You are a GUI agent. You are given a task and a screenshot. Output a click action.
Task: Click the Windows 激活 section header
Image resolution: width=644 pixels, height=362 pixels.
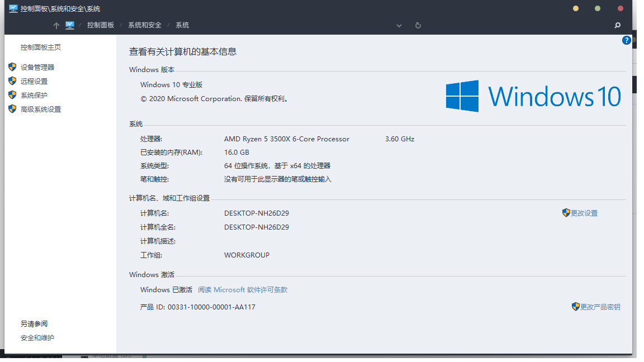[x=151, y=275]
